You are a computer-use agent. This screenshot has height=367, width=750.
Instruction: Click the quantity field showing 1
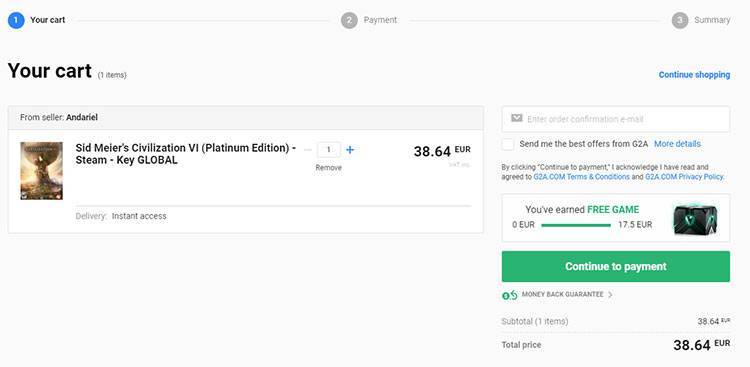coord(329,150)
